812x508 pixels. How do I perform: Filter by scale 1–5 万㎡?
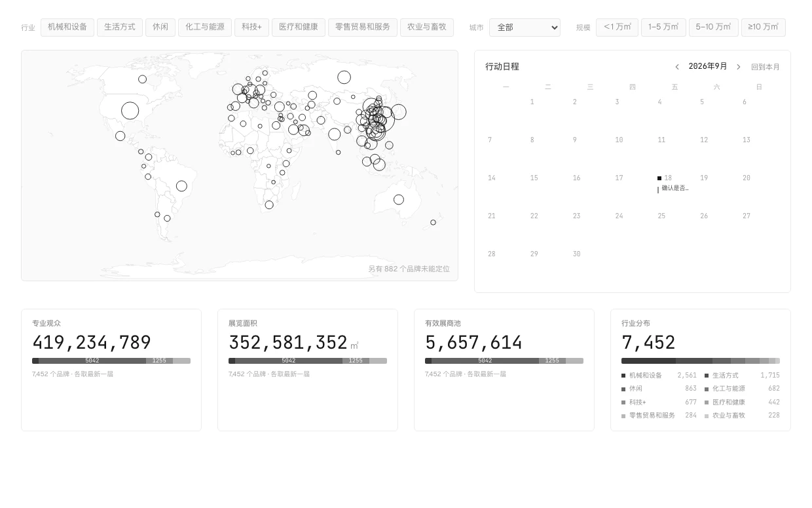tap(663, 28)
